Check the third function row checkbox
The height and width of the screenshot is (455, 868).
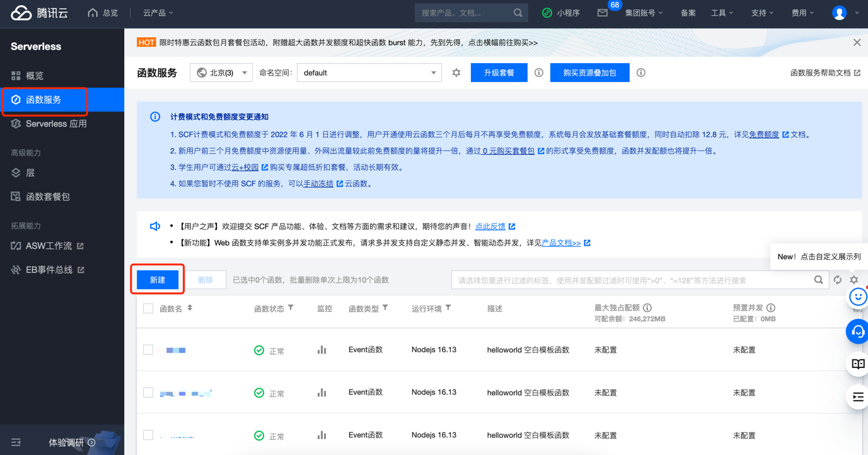pyautogui.click(x=148, y=435)
